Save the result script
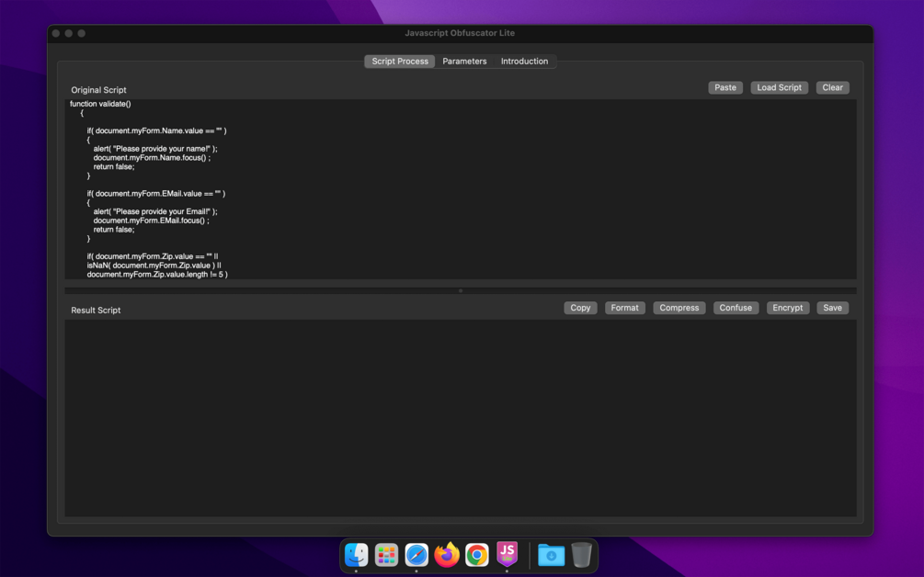Viewport: 924px width, 577px height. pos(833,308)
